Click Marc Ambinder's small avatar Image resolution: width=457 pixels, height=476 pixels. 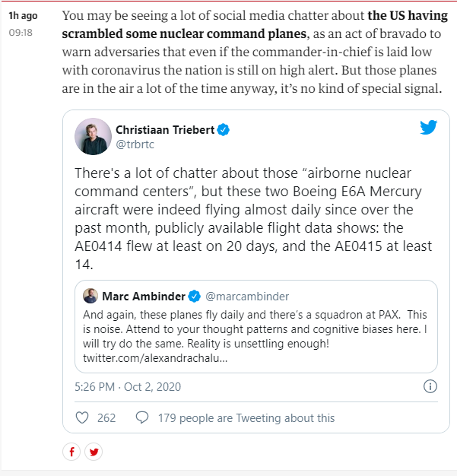[x=90, y=296]
